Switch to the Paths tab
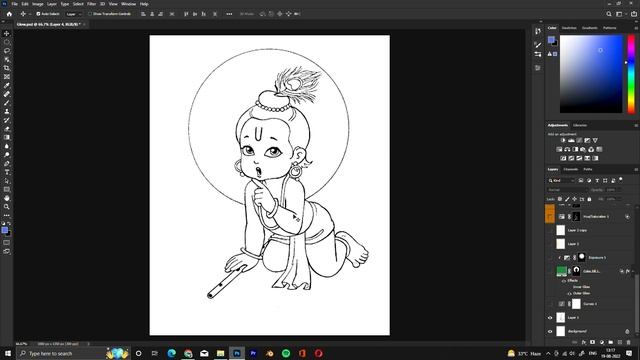 point(588,169)
